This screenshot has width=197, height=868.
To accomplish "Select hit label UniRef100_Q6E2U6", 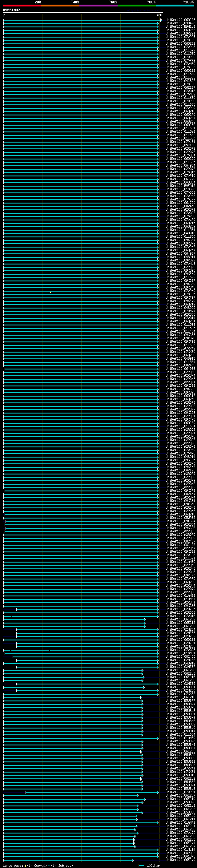I will [180, 626].
